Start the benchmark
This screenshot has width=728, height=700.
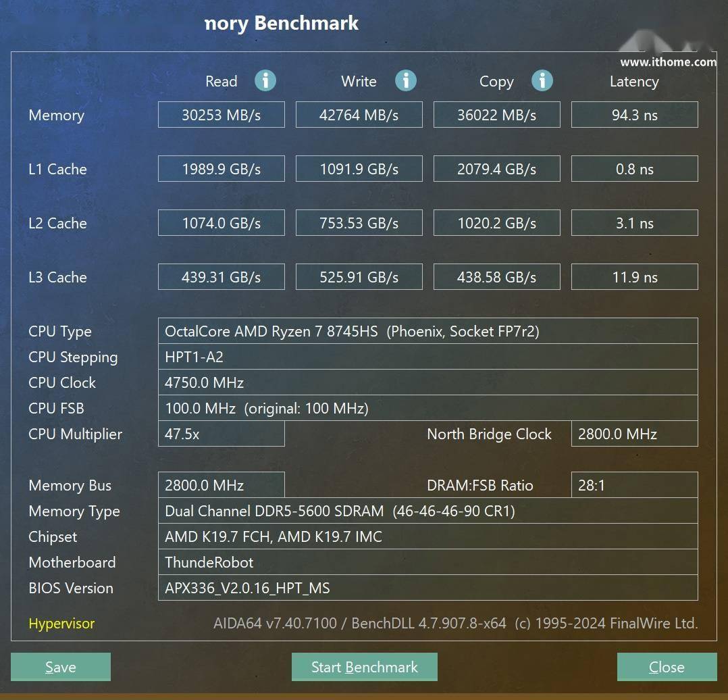click(365, 667)
